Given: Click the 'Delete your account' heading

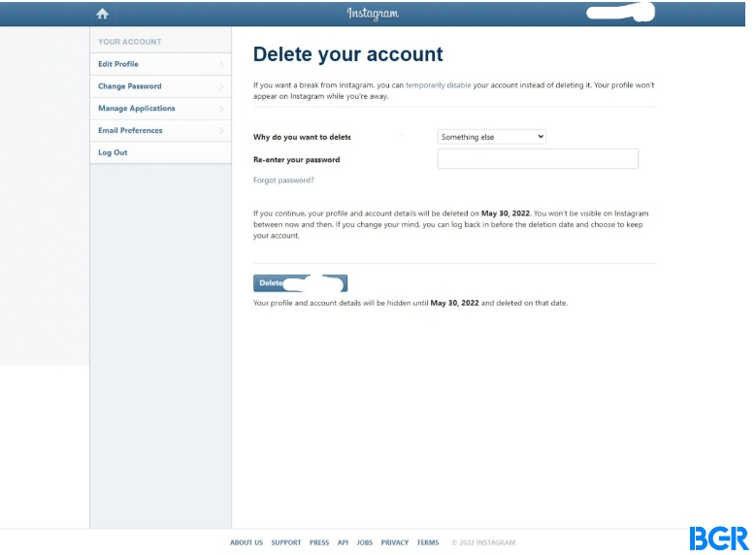Looking at the screenshot, I should coord(347,54).
